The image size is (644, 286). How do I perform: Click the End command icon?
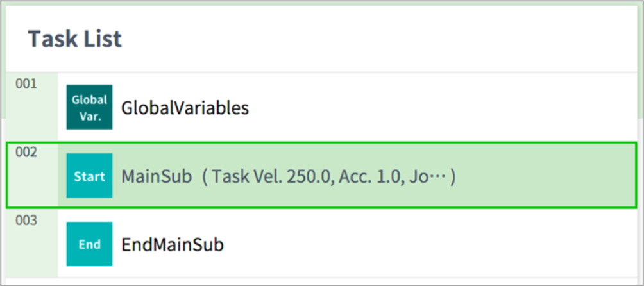pyautogui.click(x=89, y=244)
